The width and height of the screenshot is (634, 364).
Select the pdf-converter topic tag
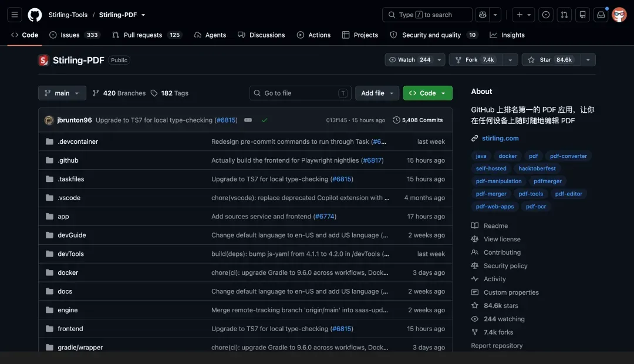coord(568,156)
